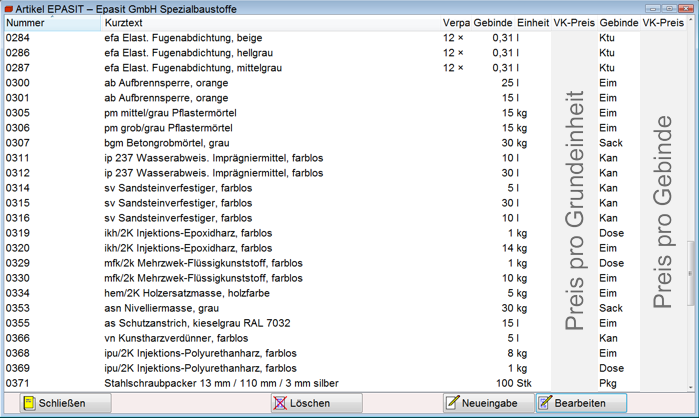Screen dimensions: 699x418
Task: Select article number 0311
Action: pyautogui.click(x=18, y=158)
